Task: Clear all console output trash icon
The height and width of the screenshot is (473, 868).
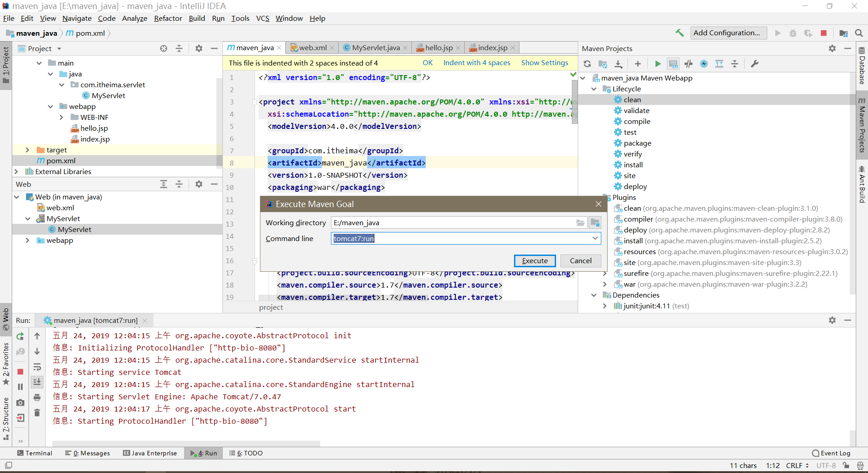Action: (x=37, y=412)
